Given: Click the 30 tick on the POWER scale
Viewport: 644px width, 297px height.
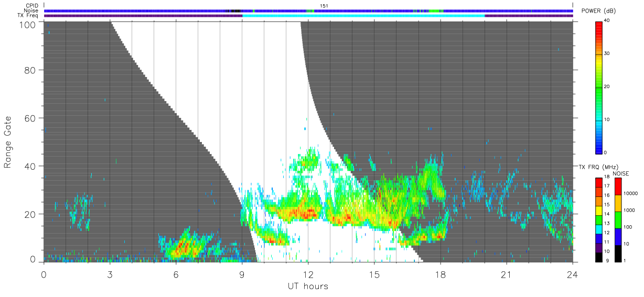Looking at the screenshot, I should pos(607,53).
